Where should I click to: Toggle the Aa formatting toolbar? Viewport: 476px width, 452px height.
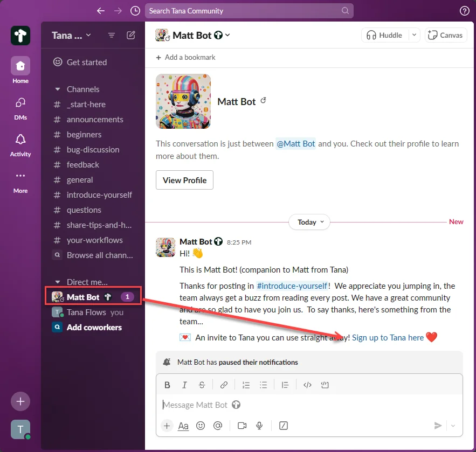click(183, 426)
